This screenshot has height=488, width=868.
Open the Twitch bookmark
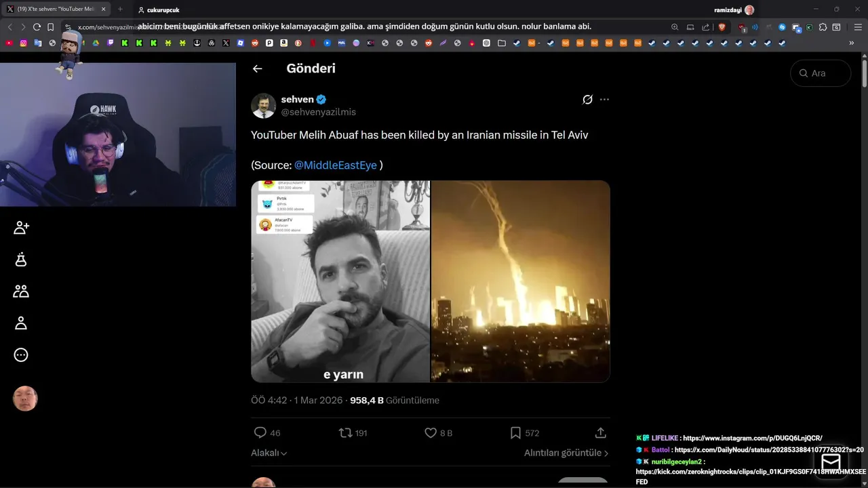click(110, 43)
